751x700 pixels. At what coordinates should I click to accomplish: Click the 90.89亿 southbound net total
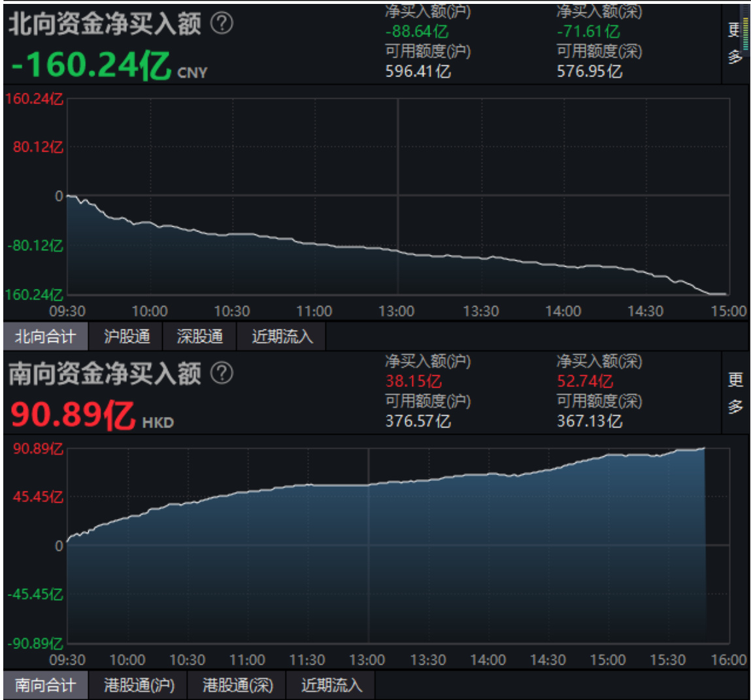point(73,415)
